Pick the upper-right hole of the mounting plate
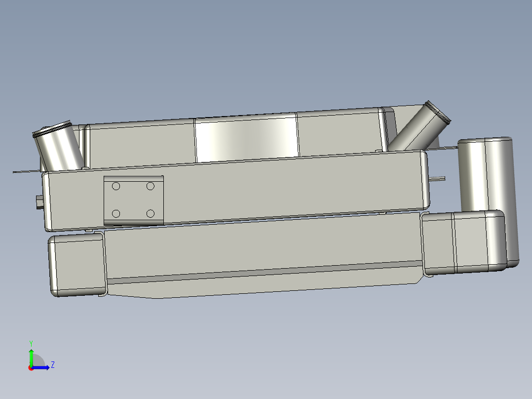This screenshot has height=399, width=532. [x=151, y=186]
